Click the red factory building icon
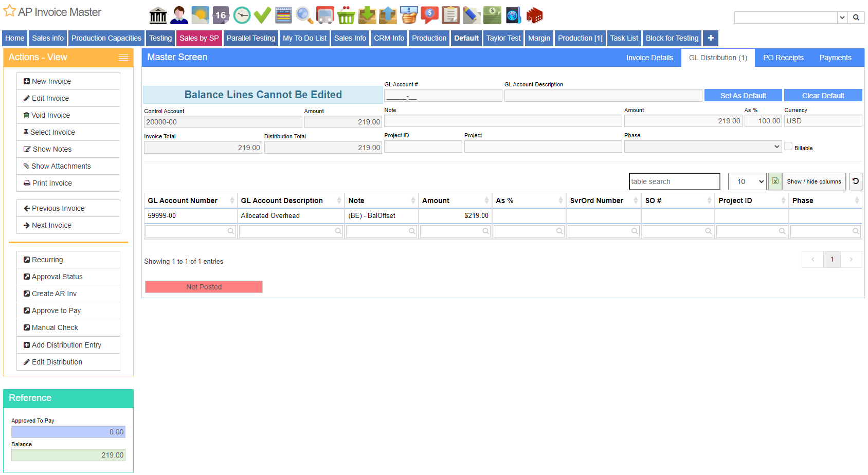 click(x=534, y=15)
